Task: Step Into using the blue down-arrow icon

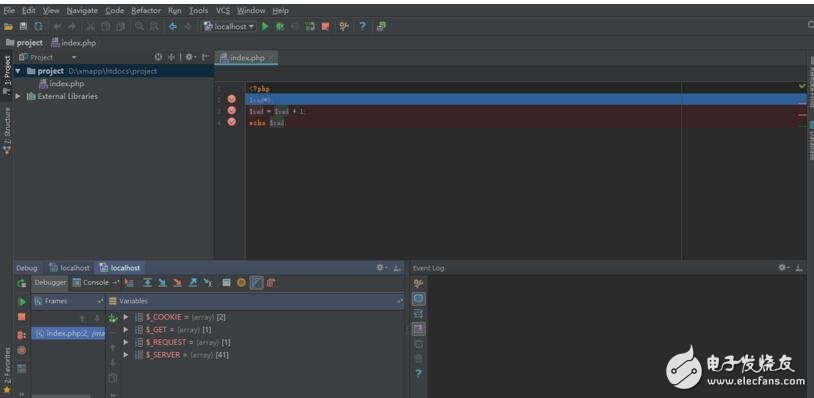Action: (x=162, y=283)
